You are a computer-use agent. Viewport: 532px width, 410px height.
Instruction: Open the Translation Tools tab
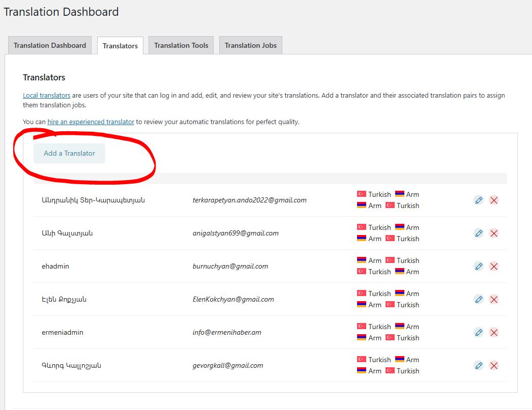(x=181, y=45)
